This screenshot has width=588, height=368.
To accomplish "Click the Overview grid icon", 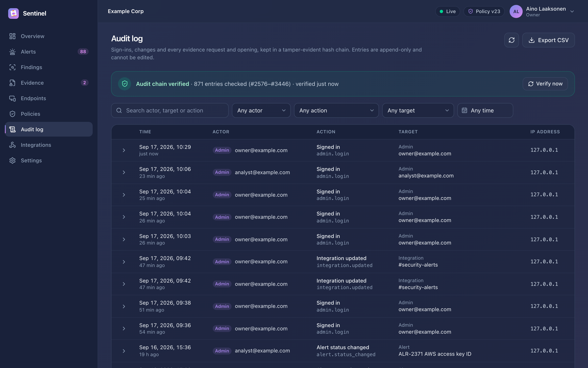I will [12, 36].
